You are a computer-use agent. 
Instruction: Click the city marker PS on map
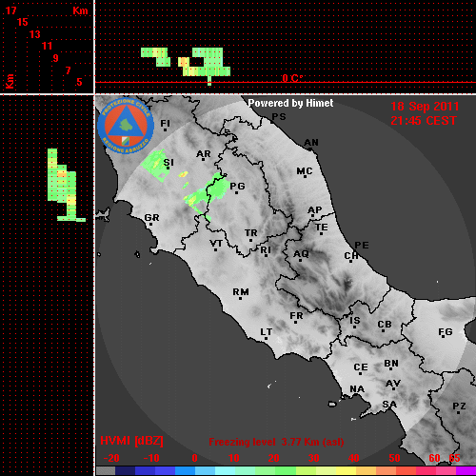[279, 117]
